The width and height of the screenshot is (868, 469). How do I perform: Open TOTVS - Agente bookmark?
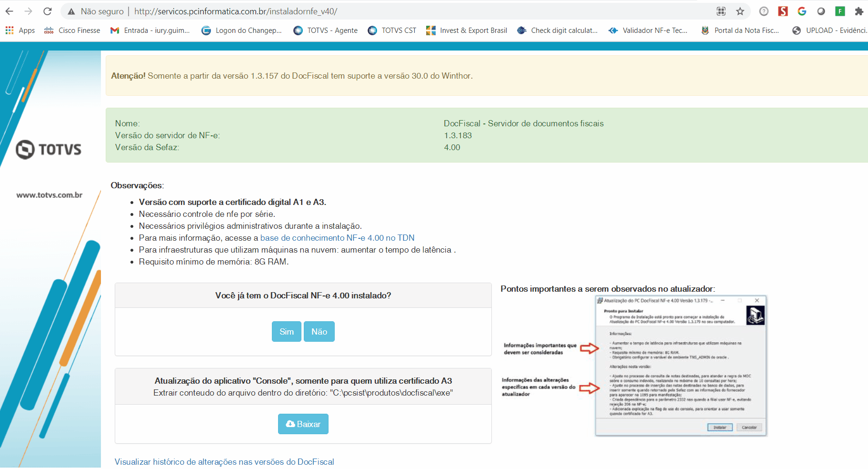326,31
